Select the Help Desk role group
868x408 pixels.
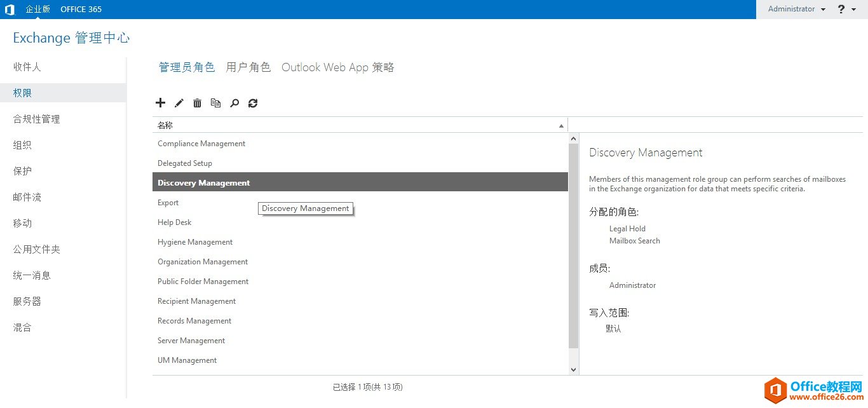174,222
